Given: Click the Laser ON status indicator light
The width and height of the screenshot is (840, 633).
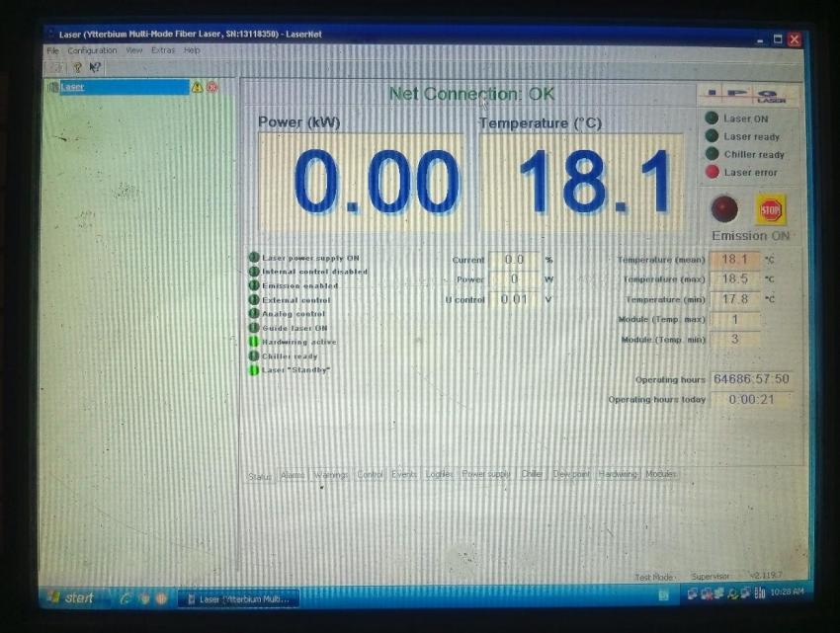Looking at the screenshot, I should (712, 119).
